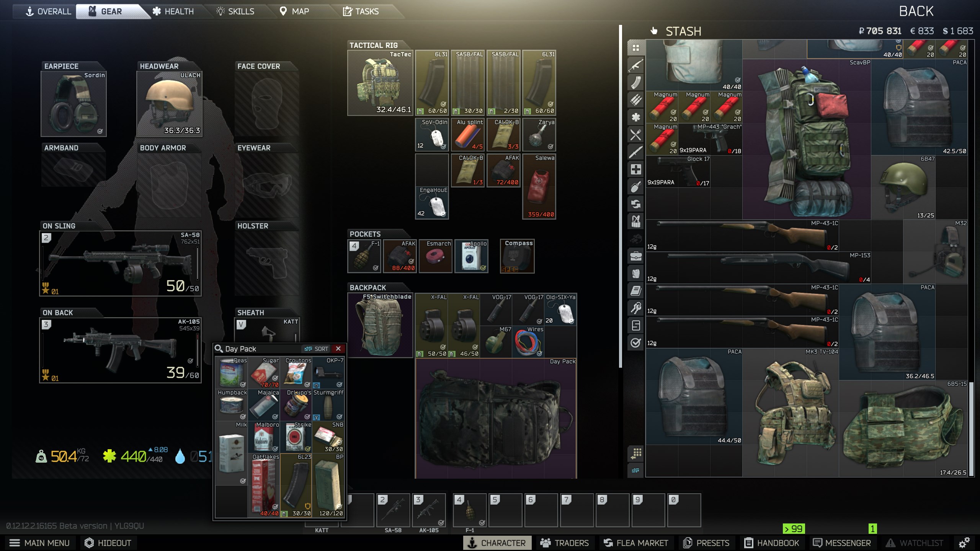This screenshot has width=980, height=551.
Task: Select the Sordin earpiece slot
Action: pyautogui.click(x=73, y=104)
